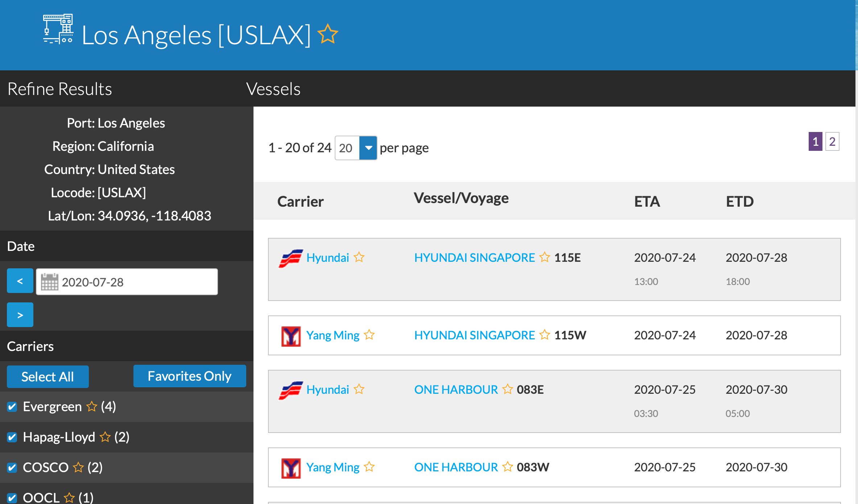Click the Lat/Lon: 34.0936, -118.4083 text
Image resolution: width=858 pixels, height=504 pixels.
point(129,216)
